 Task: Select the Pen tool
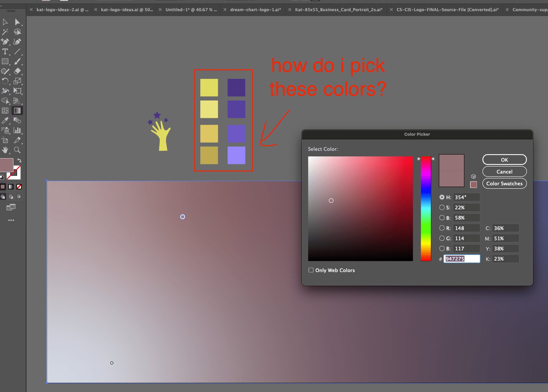(x=5, y=42)
